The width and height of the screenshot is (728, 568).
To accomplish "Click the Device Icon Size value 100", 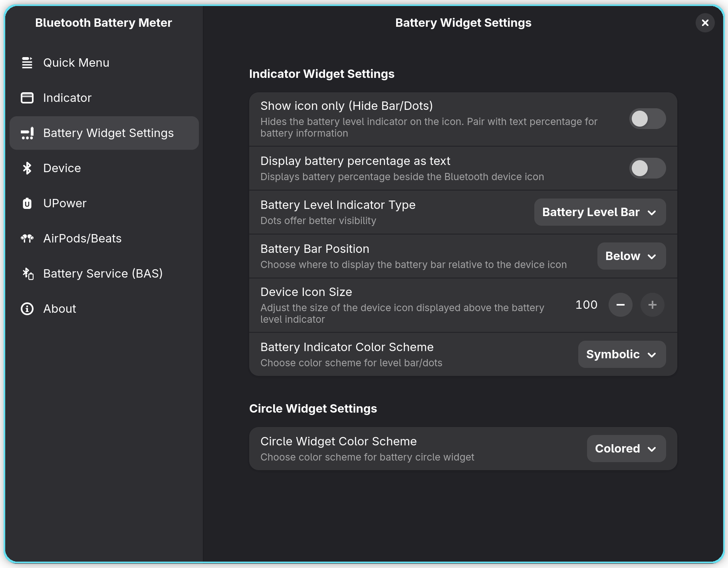I will coord(586,305).
